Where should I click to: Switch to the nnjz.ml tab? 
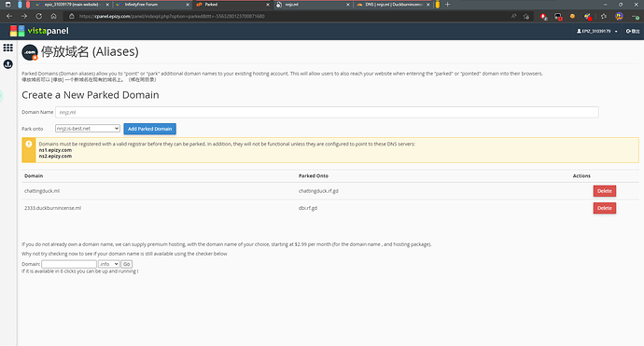coord(312,5)
